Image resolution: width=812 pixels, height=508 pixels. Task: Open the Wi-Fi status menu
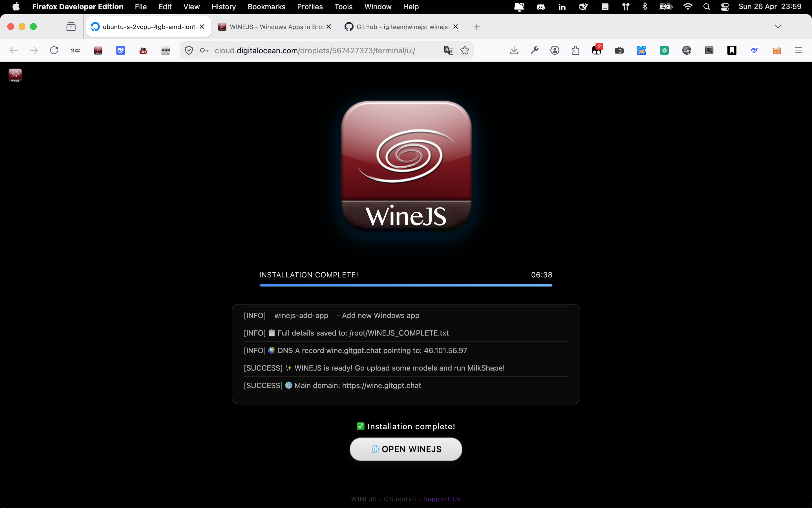[688, 7]
